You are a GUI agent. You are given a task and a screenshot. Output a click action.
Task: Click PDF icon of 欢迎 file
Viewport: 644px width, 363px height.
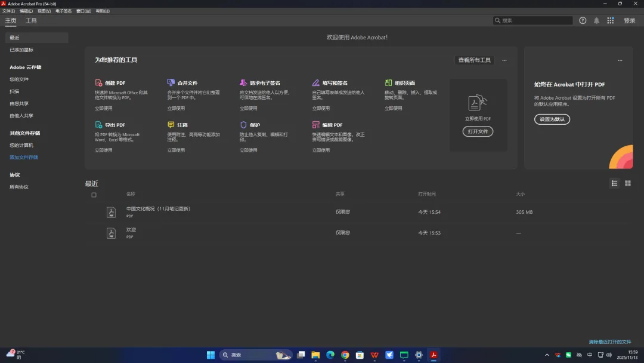coord(111,233)
